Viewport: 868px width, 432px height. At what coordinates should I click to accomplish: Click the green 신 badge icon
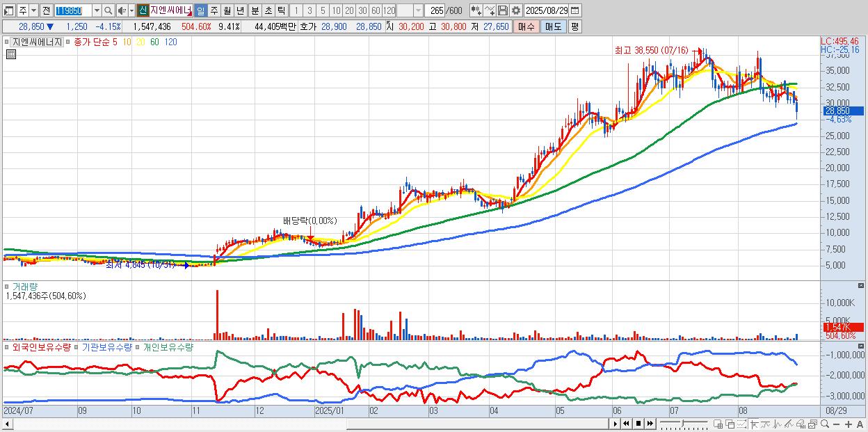point(143,10)
